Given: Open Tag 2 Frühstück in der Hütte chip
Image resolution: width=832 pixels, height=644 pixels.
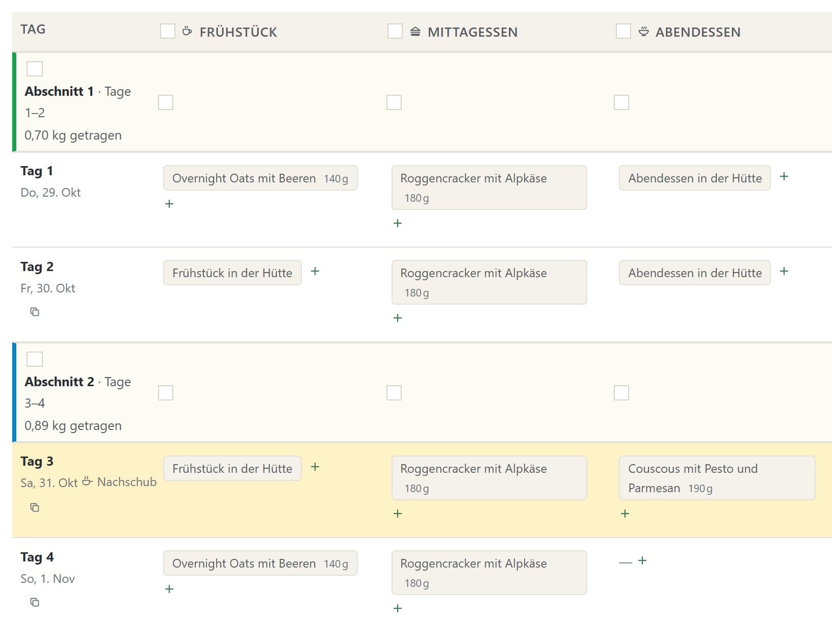Looking at the screenshot, I should (232, 273).
